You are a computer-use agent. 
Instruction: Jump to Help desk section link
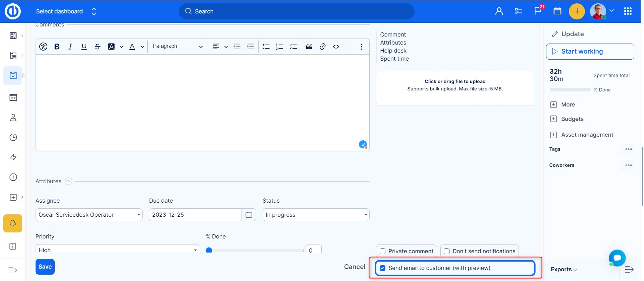tap(393, 51)
